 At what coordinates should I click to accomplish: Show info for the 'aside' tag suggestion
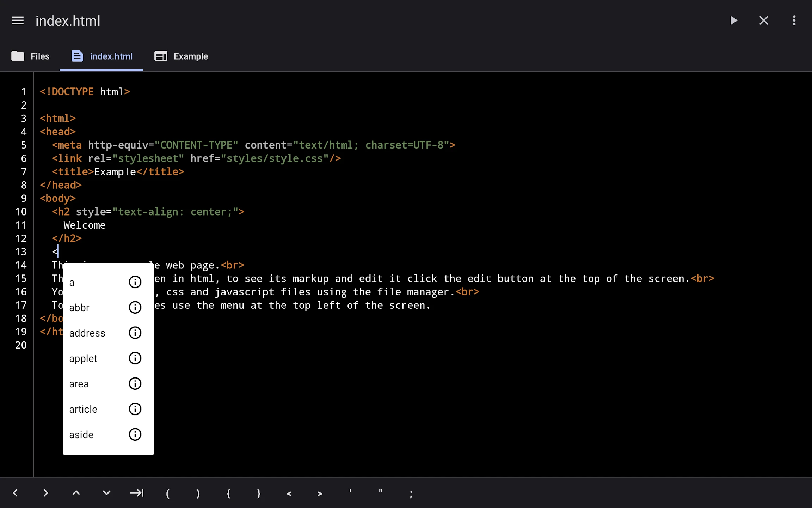pyautogui.click(x=135, y=434)
